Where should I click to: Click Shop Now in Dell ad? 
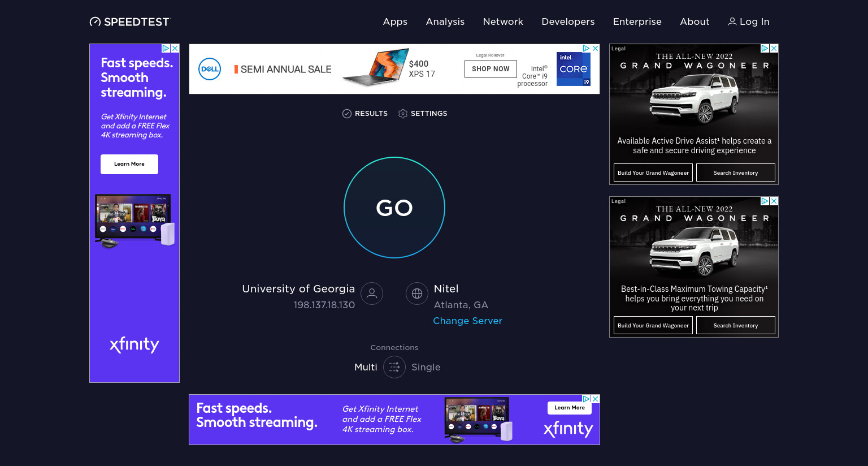491,69
